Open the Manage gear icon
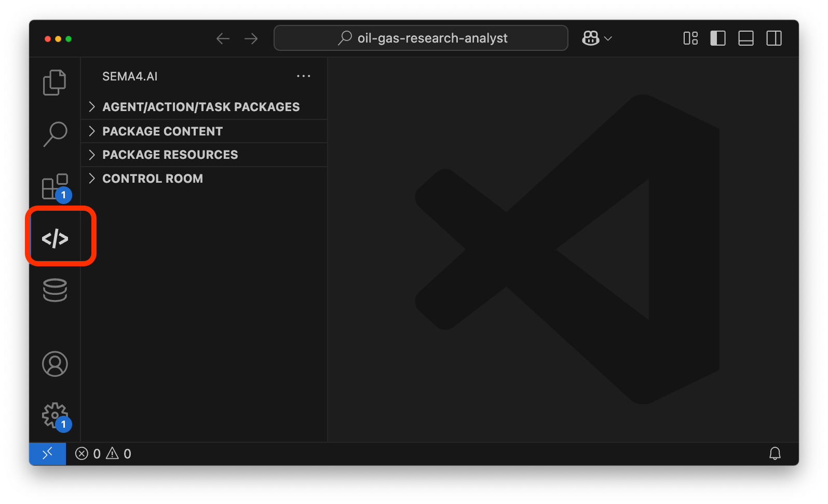The image size is (828, 504). pos(56,417)
